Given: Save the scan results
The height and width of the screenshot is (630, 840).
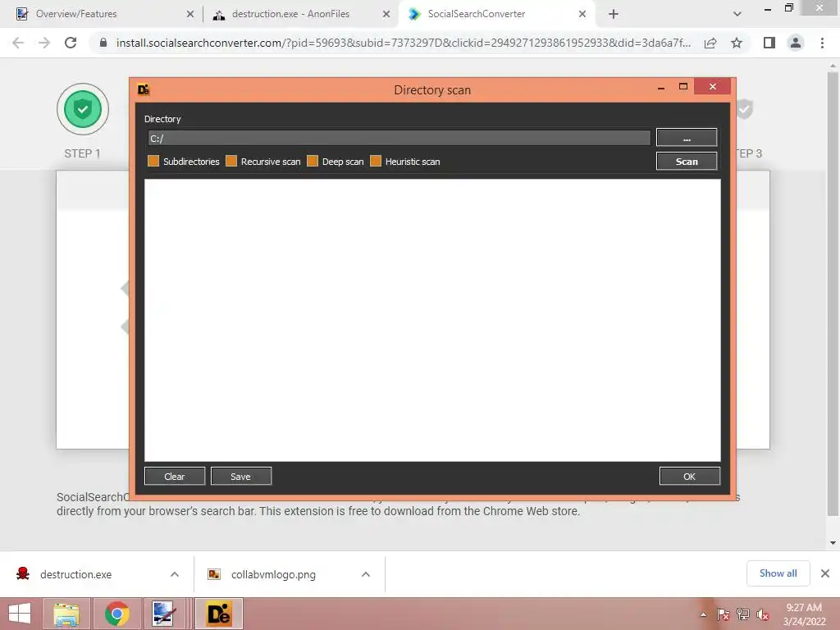Looking at the screenshot, I should (x=241, y=477).
